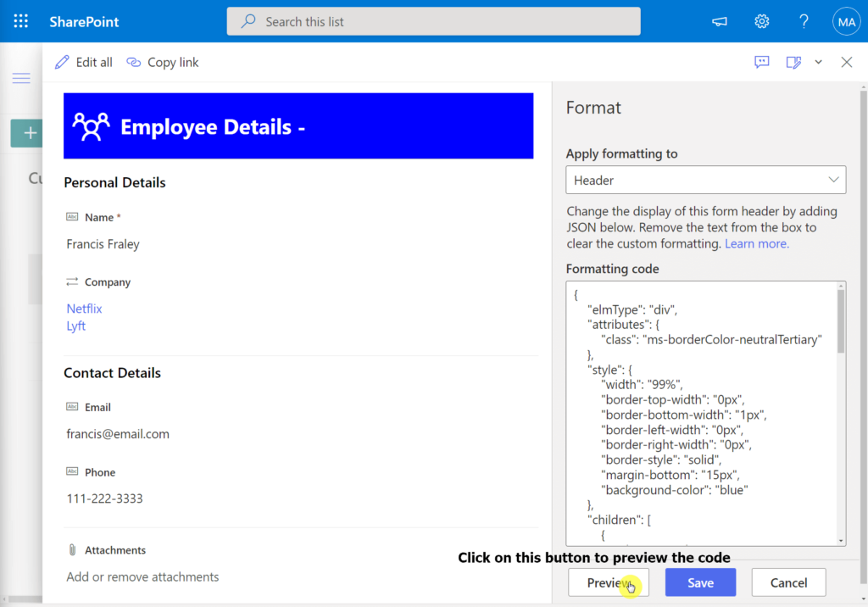The height and width of the screenshot is (607, 868).
Task: Click Copy link button
Action: tap(162, 62)
